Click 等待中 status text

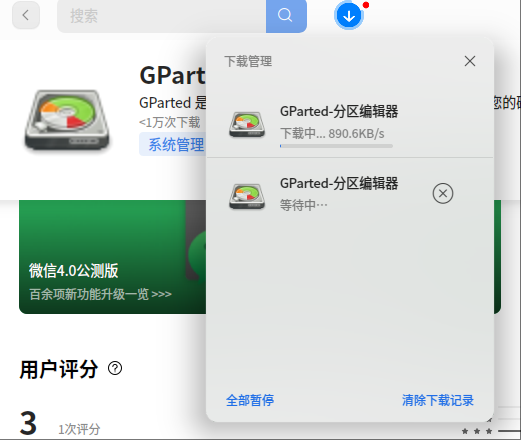tap(304, 205)
